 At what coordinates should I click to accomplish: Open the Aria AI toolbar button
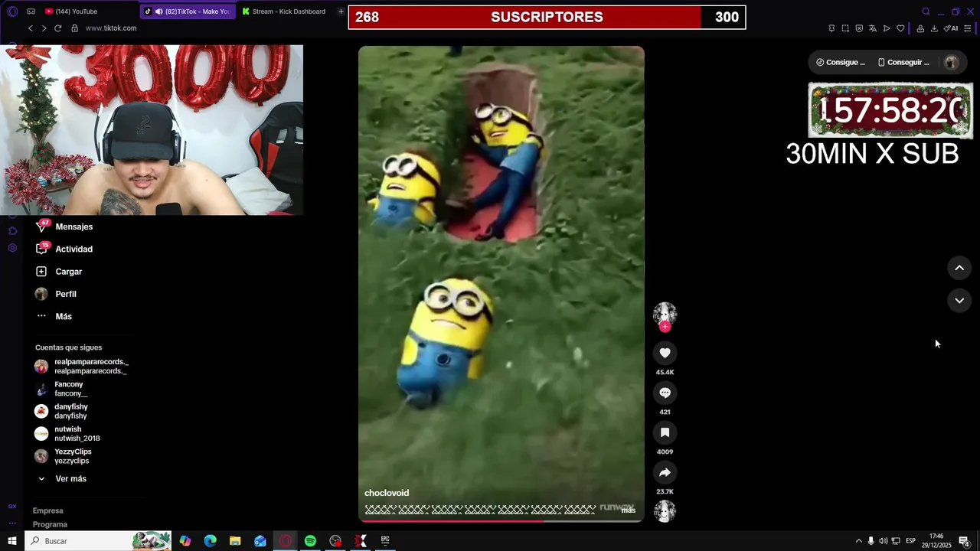pyautogui.click(x=951, y=28)
